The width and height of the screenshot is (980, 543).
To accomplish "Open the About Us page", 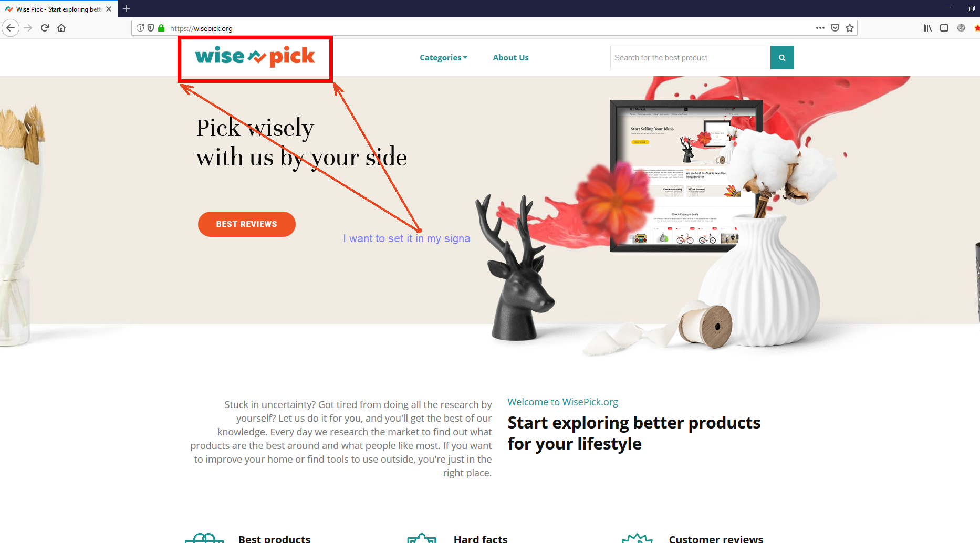I will click(x=510, y=58).
